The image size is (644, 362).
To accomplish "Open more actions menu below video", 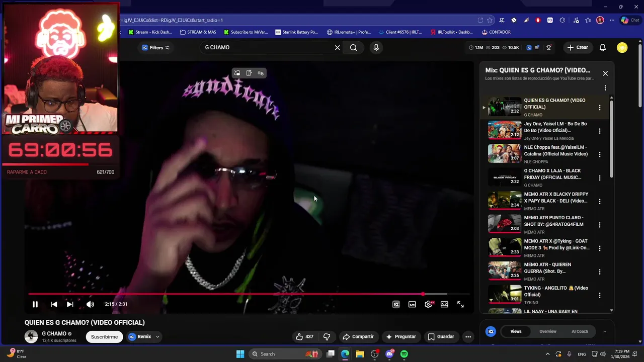I will click(468, 337).
